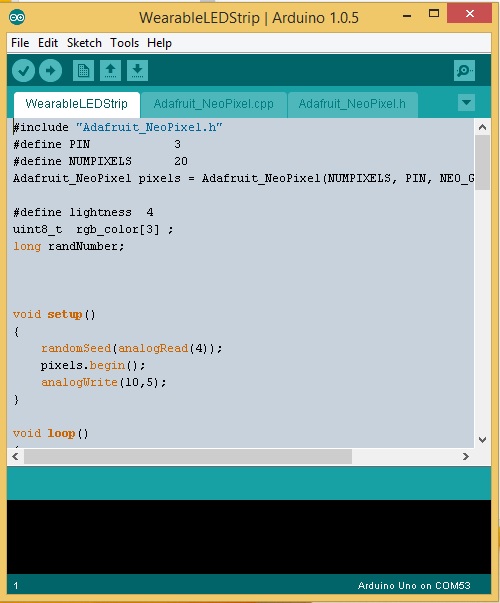The image size is (500, 603).
Task: Click the 'pixels.begin();' line
Action: point(93,365)
